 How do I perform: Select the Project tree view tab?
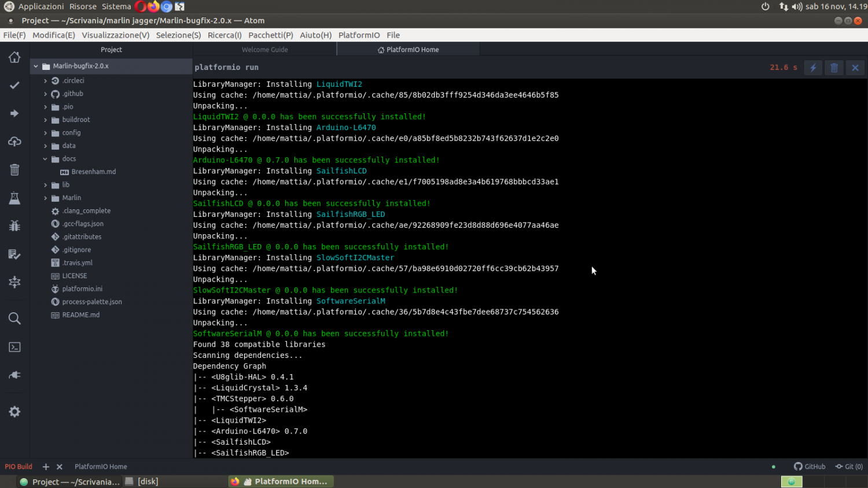(x=111, y=50)
